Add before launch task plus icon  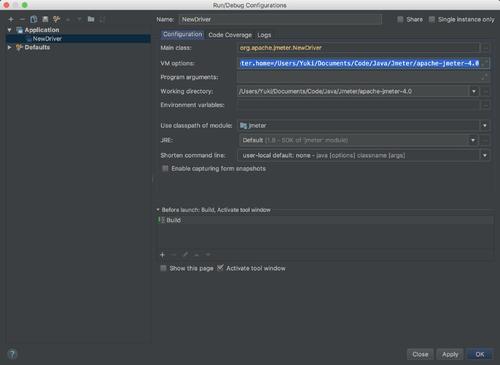162,255
